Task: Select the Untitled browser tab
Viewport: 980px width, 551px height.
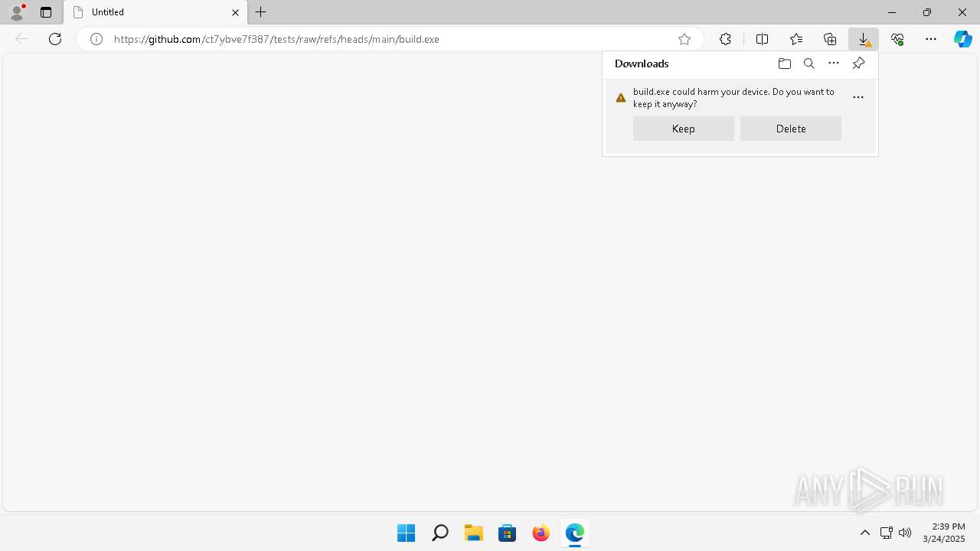Action: coord(155,12)
